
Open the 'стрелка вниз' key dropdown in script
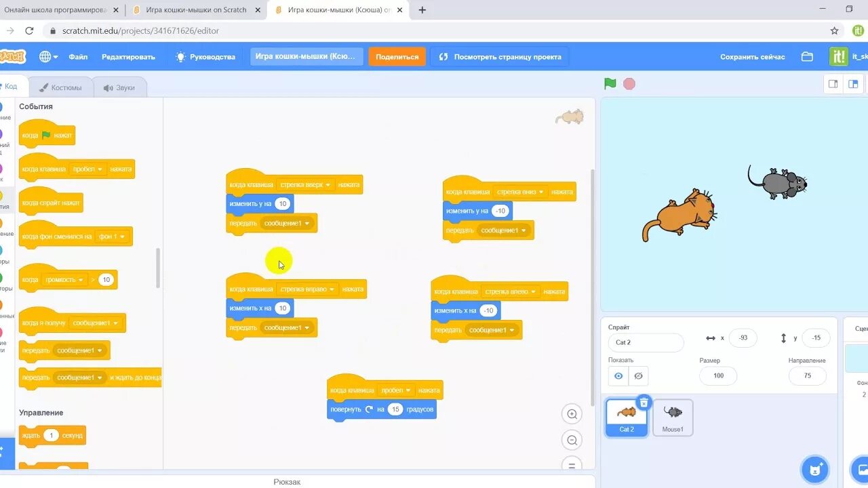519,192
